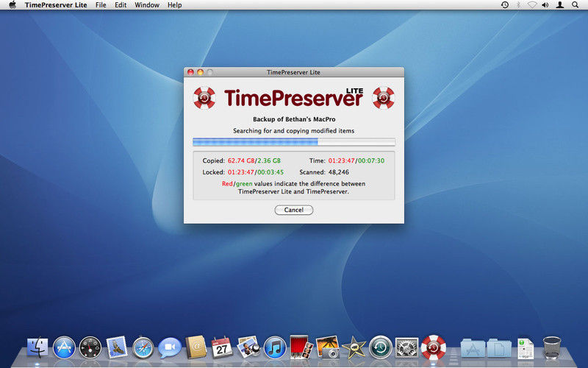Open Wi-Fi status menu
The width and height of the screenshot is (588, 368).
(x=531, y=5)
